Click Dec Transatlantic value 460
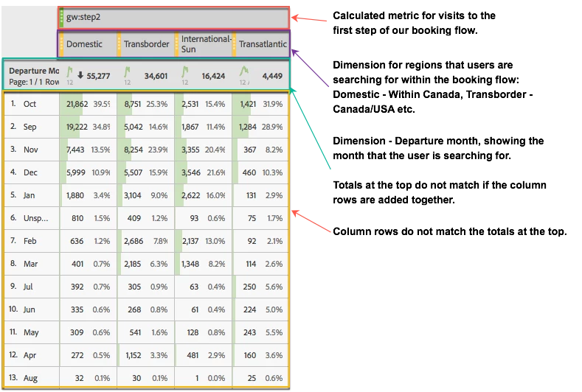This screenshot has width=582, height=392. (x=249, y=172)
